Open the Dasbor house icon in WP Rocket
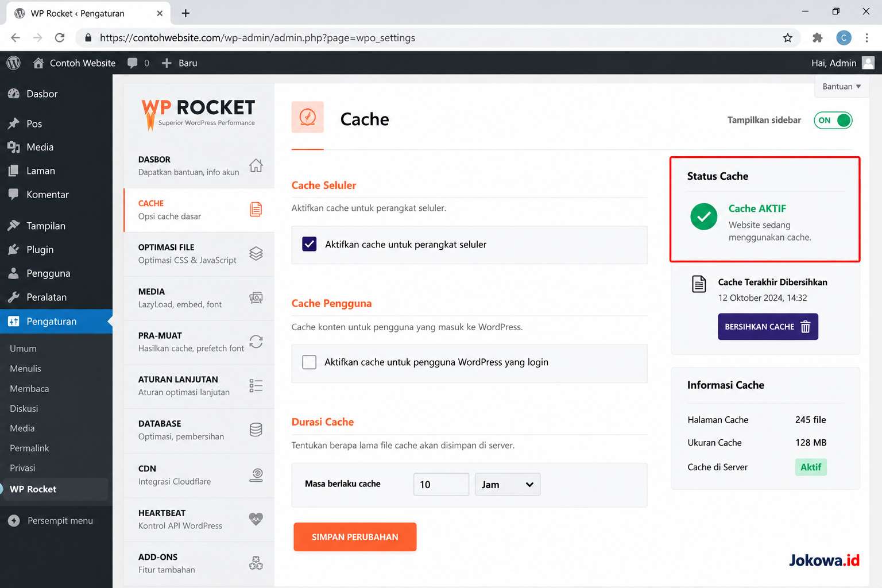This screenshot has width=882, height=588. tap(256, 165)
